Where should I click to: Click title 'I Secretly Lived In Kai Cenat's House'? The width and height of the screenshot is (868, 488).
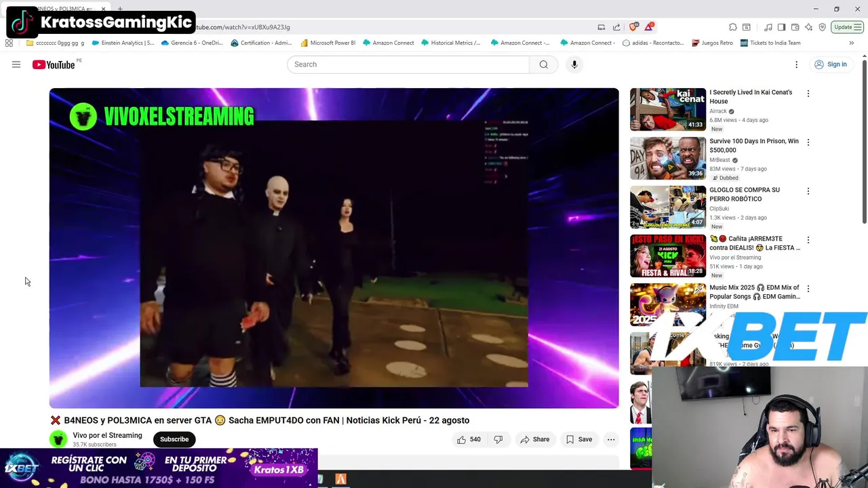coord(751,97)
